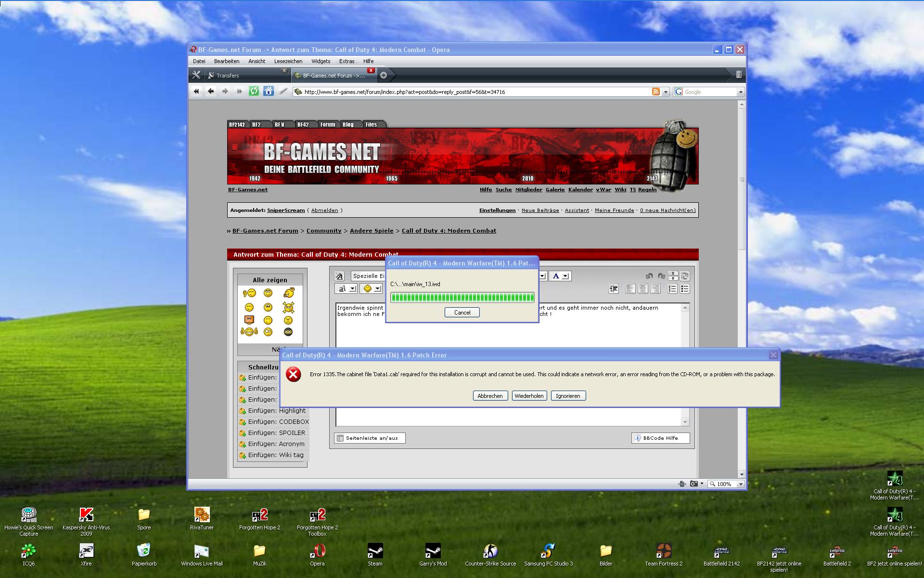Click Ignorieren in patch error dialog

(x=568, y=396)
